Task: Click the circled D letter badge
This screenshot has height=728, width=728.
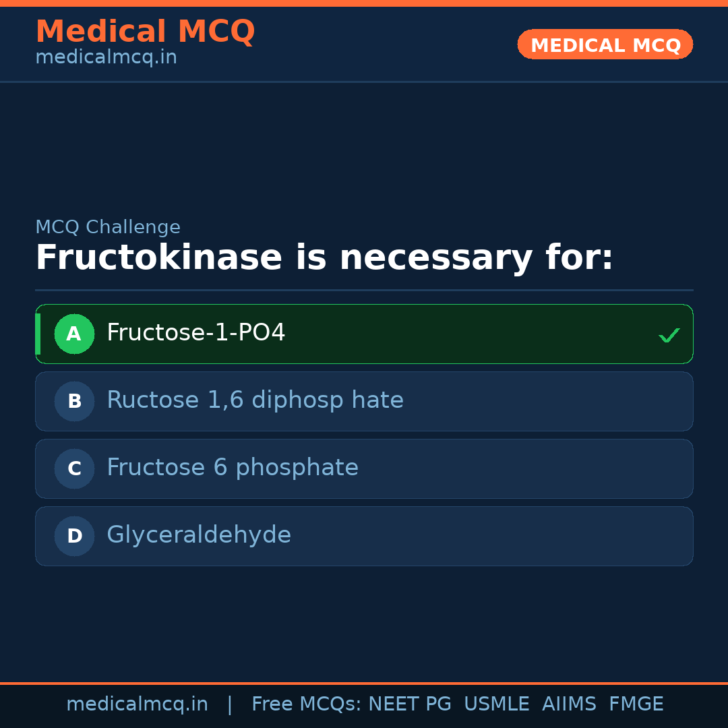Action: [x=74, y=536]
